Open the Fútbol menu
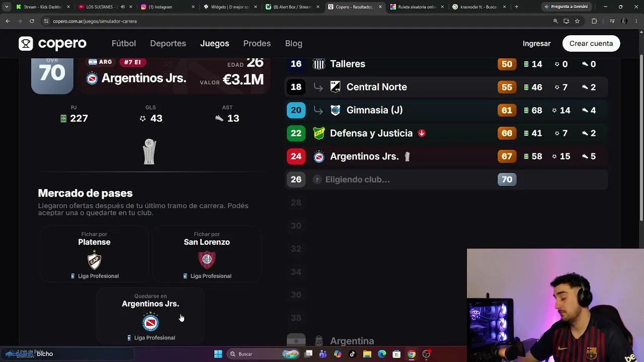 pyautogui.click(x=124, y=43)
